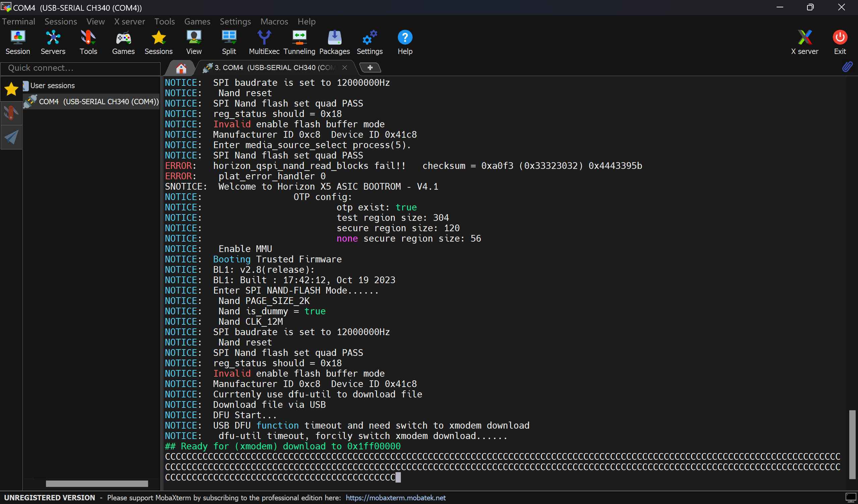Select the yellow star sidebar tab
This screenshot has height=504, width=858.
coord(11,89)
